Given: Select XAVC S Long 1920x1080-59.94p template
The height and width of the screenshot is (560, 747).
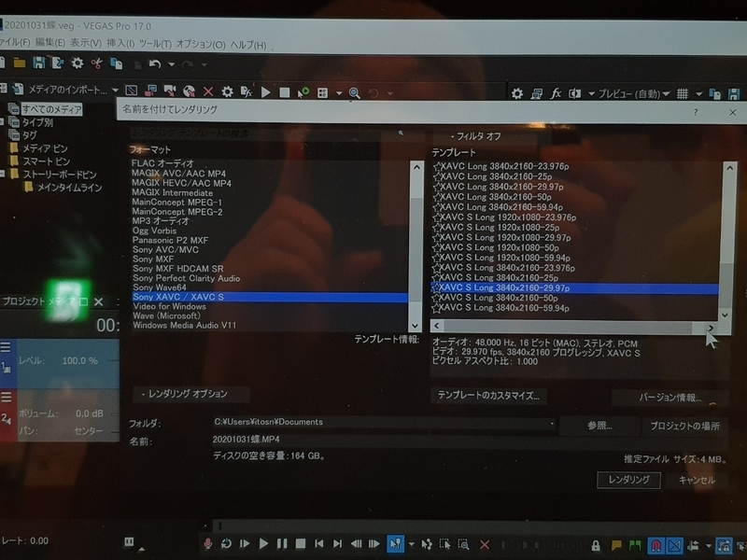Looking at the screenshot, I should pos(504,258).
